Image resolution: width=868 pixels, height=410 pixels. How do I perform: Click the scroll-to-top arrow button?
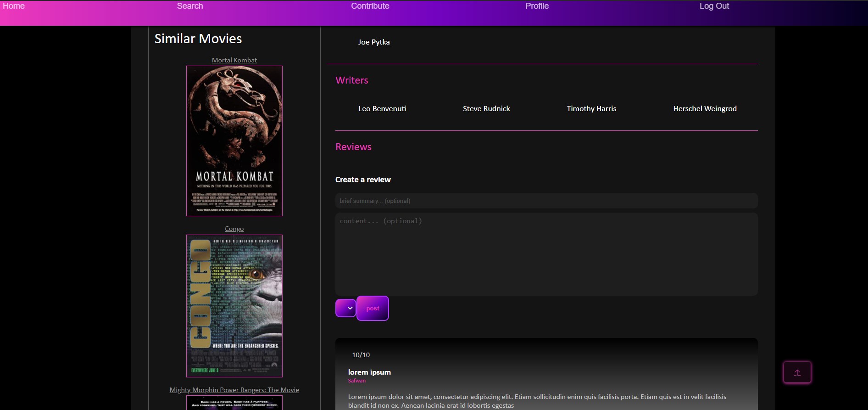(797, 372)
